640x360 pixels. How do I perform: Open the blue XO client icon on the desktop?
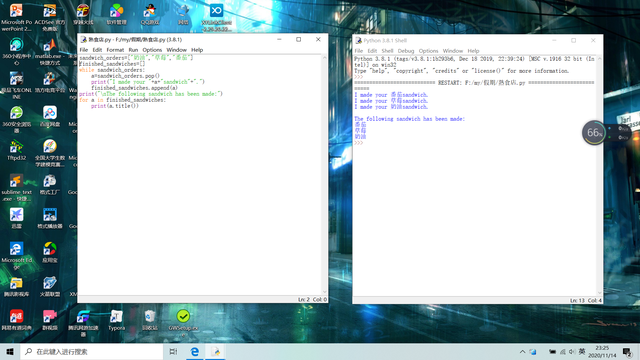216,17
